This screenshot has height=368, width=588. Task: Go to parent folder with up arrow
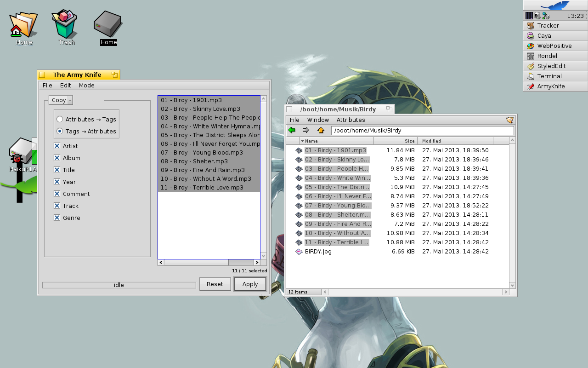(x=321, y=130)
